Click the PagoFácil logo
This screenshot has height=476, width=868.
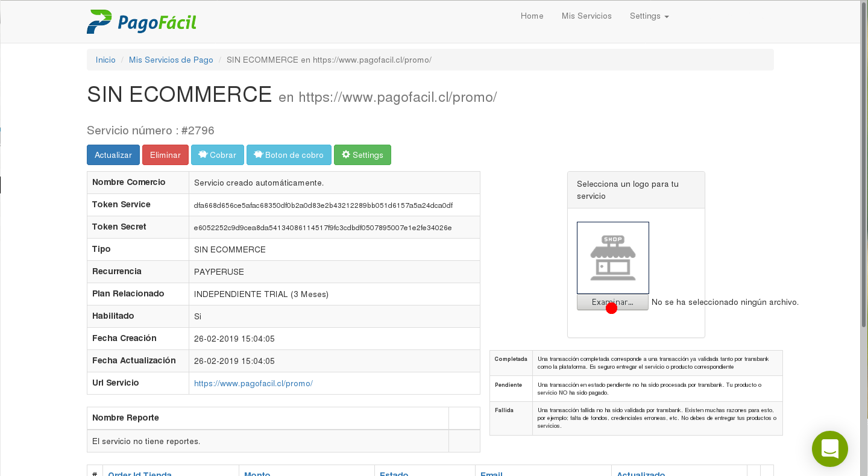[x=142, y=22]
